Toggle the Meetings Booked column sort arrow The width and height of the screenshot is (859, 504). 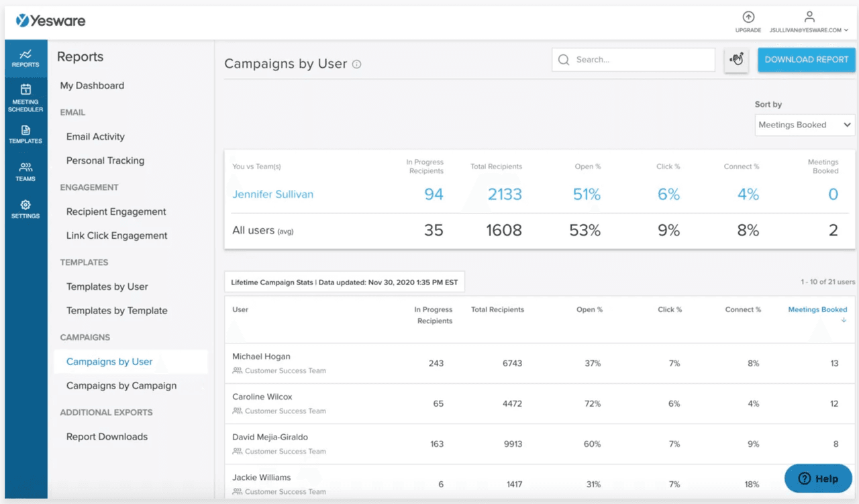[x=844, y=319]
